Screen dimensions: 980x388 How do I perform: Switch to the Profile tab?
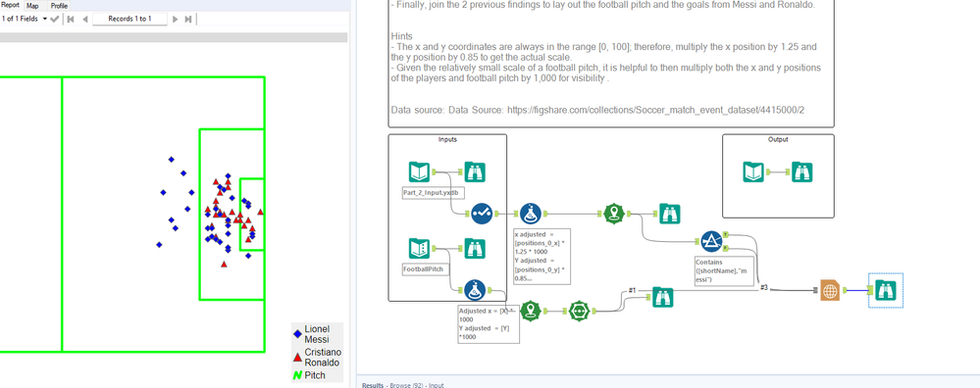pos(60,5)
